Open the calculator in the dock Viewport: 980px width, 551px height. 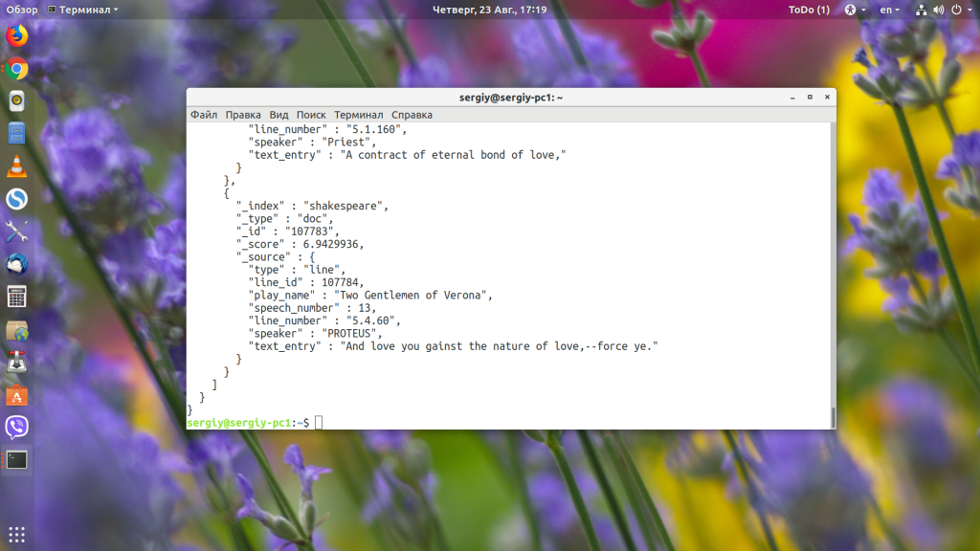[17, 297]
